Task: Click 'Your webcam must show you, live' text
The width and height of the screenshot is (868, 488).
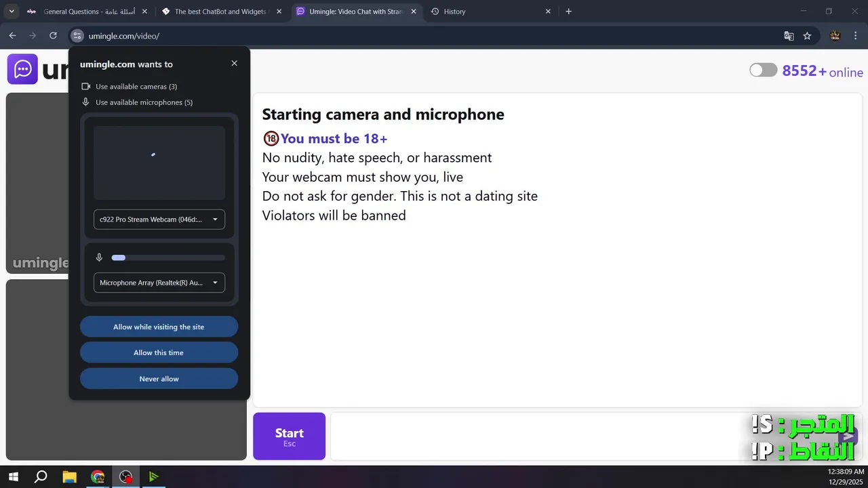Action: (362, 178)
